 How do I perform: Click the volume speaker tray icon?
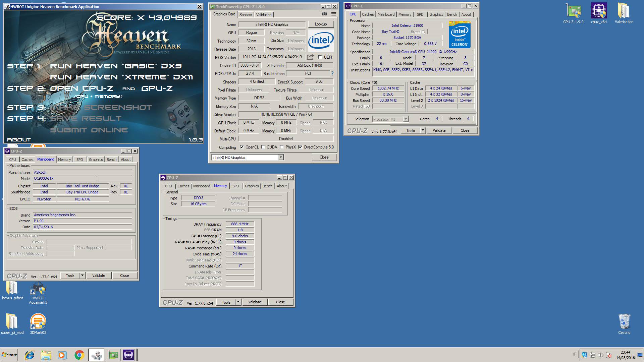[x=600, y=355]
